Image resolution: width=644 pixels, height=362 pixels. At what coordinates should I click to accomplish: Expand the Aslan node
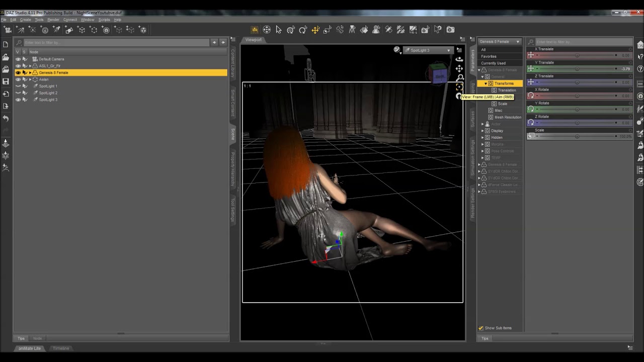click(30, 79)
